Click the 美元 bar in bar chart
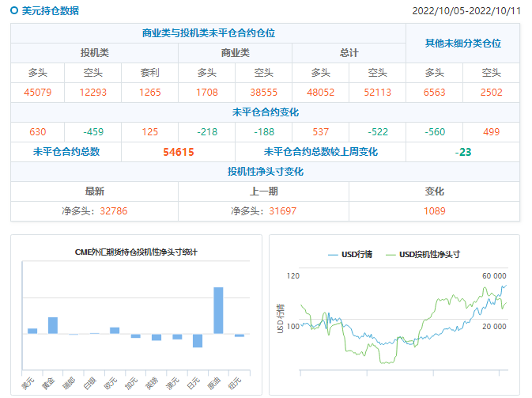 point(32,331)
